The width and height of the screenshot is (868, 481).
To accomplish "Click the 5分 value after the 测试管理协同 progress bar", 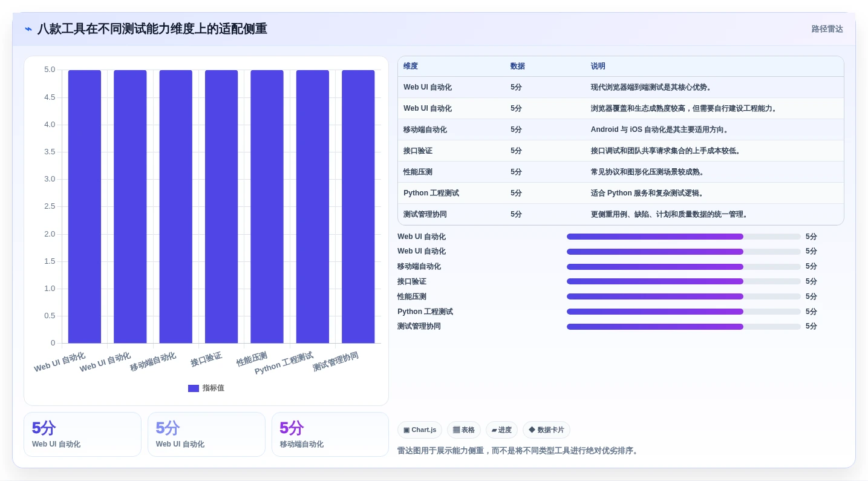I will (x=811, y=327).
